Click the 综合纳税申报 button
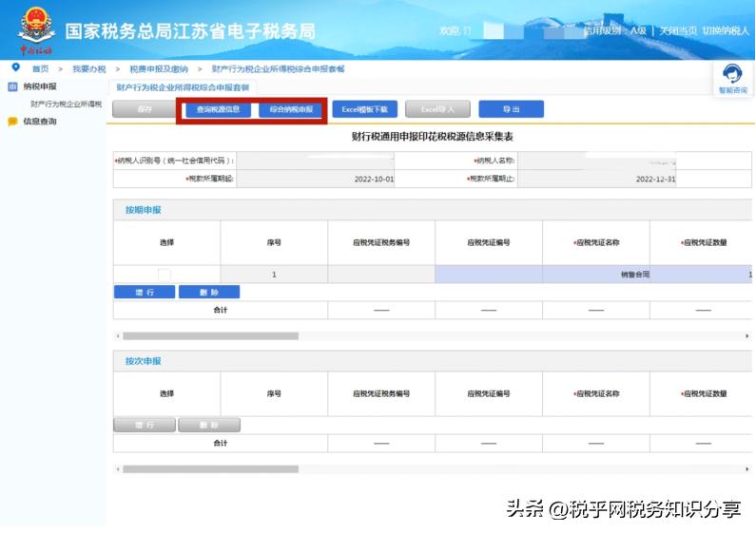The image size is (756, 533). coord(291,109)
